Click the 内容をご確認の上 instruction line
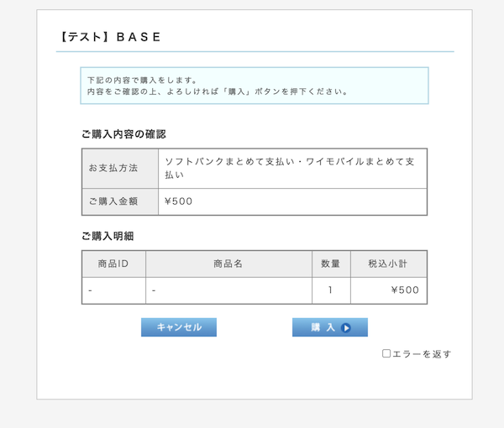Screen dimensions: 504x428 (x=218, y=91)
